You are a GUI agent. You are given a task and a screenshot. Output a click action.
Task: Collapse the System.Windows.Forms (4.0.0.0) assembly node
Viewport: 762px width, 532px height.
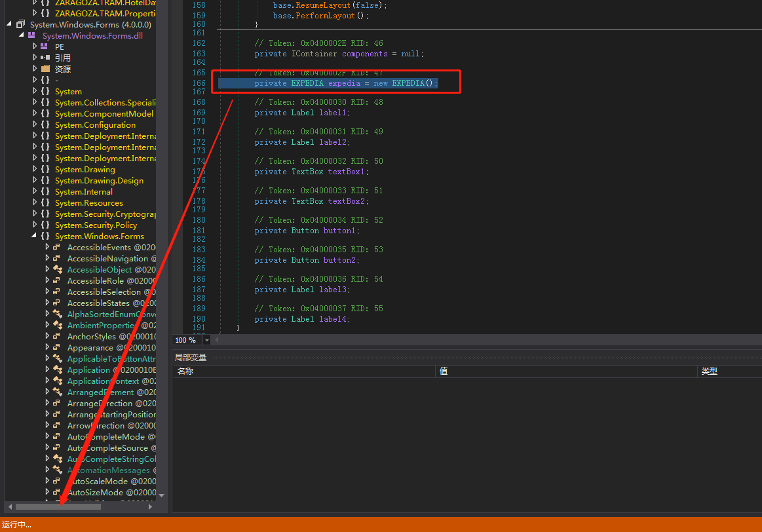9,24
